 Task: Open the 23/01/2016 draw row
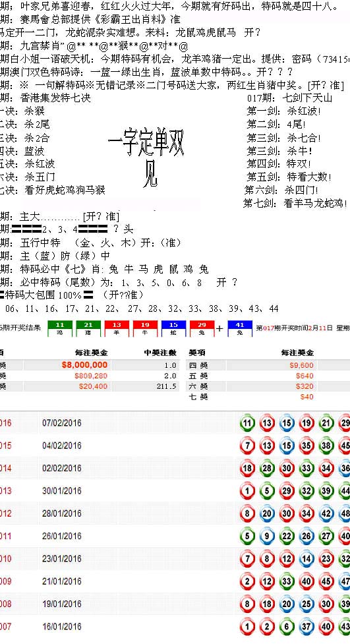[x=175, y=558]
